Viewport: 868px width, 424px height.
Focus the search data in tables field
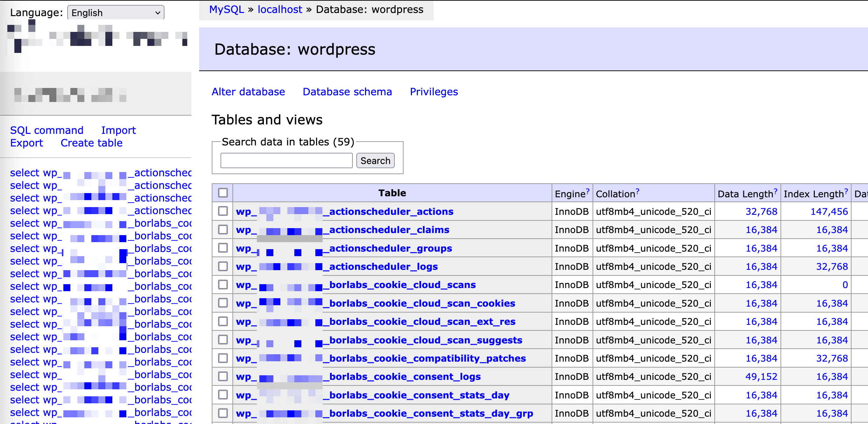coord(286,160)
